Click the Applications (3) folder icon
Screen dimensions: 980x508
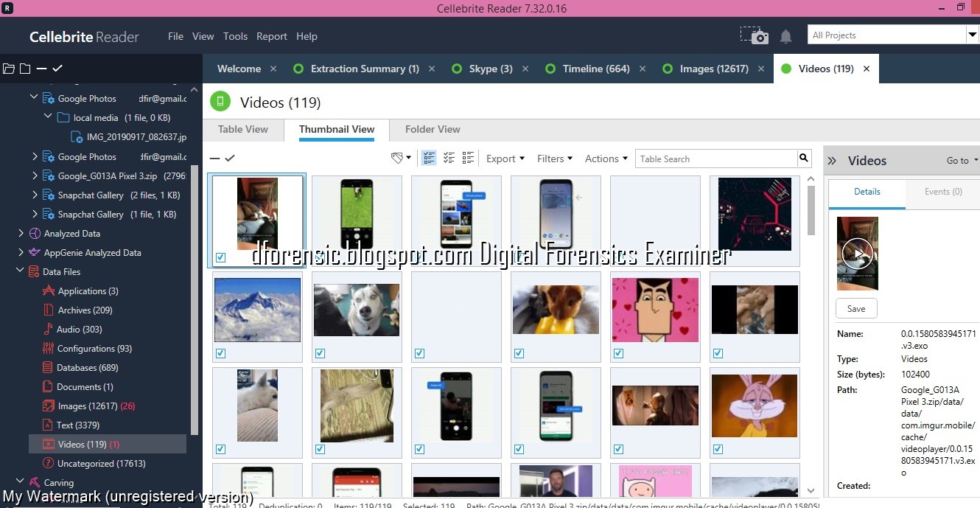click(48, 291)
